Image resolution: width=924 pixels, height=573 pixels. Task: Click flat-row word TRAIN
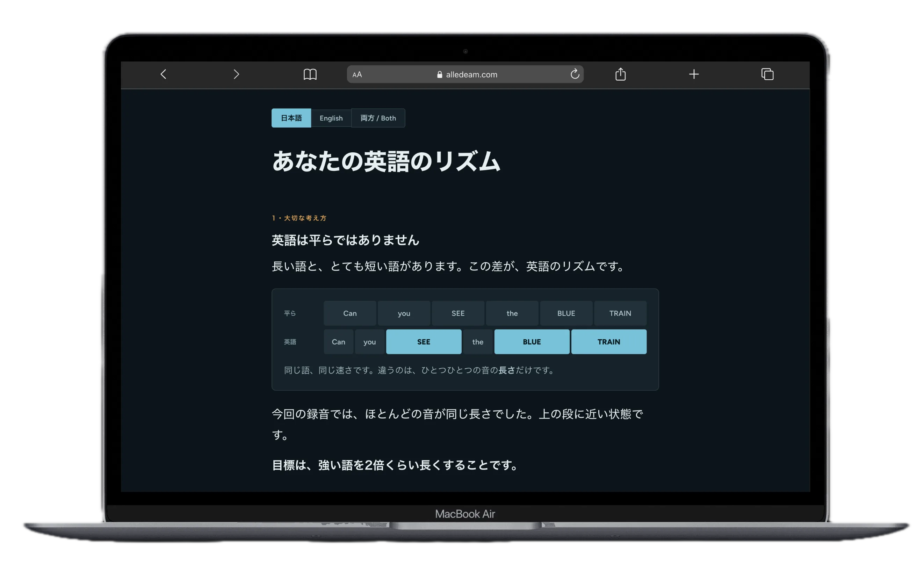pos(620,313)
